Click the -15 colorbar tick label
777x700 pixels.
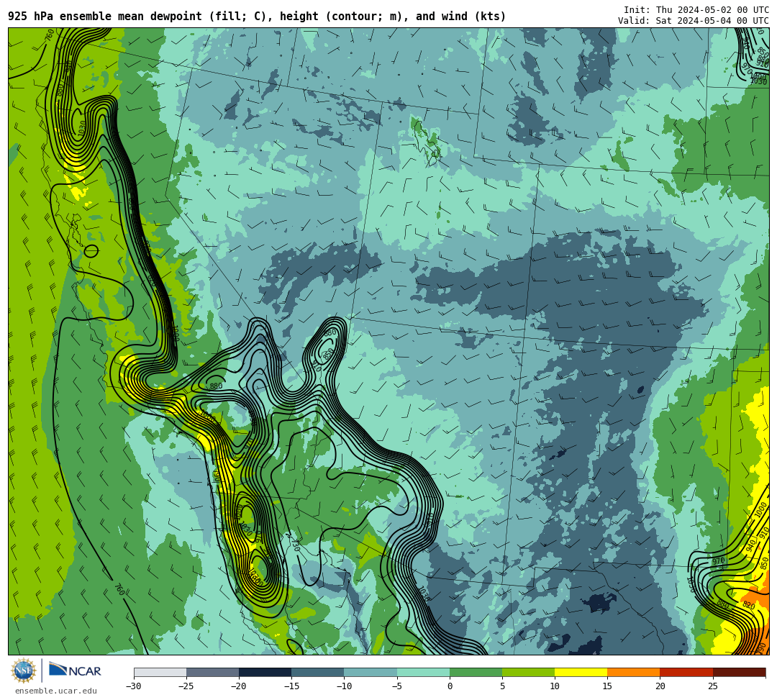click(x=291, y=686)
